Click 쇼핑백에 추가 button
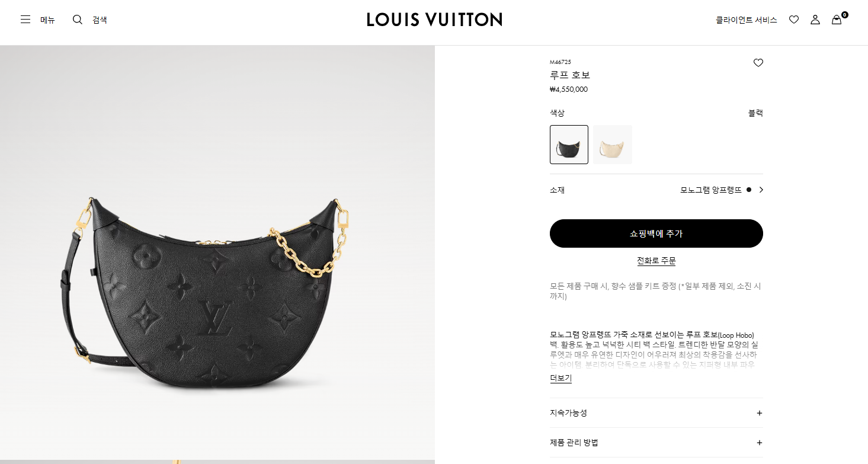 click(656, 233)
